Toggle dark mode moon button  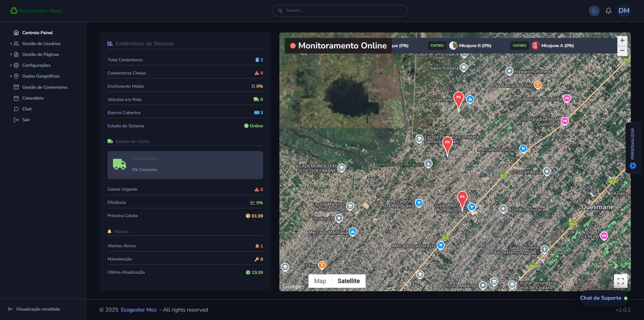tap(594, 11)
